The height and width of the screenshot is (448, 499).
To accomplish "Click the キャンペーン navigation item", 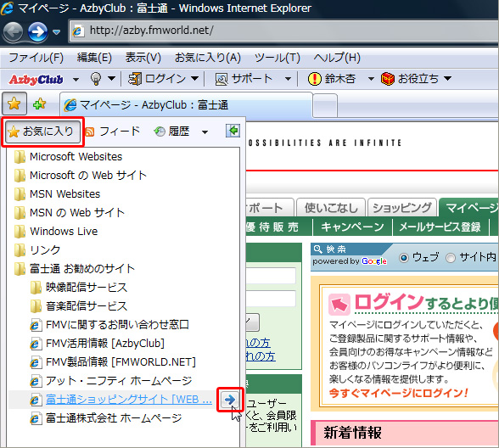I will (352, 227).
